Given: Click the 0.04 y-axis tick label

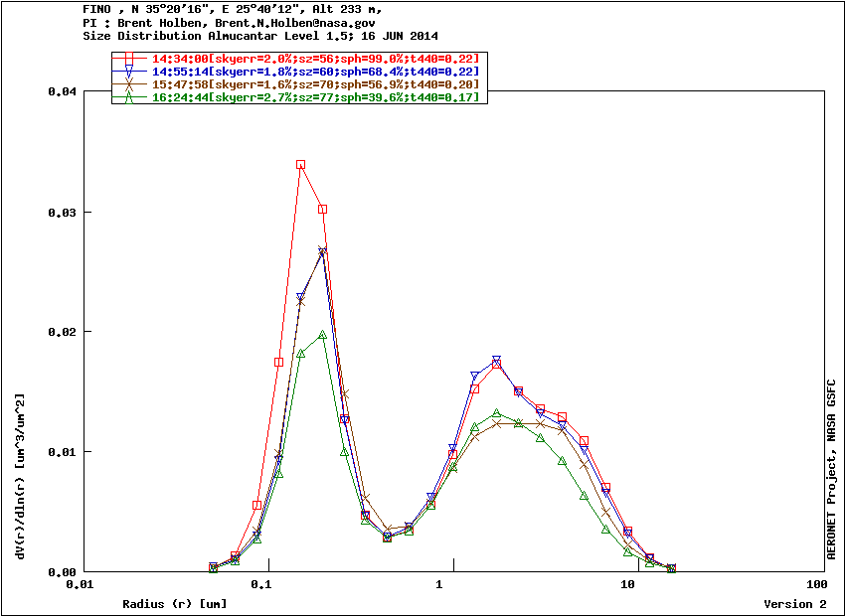Looking at the screenshot, I should click(62, 91).
